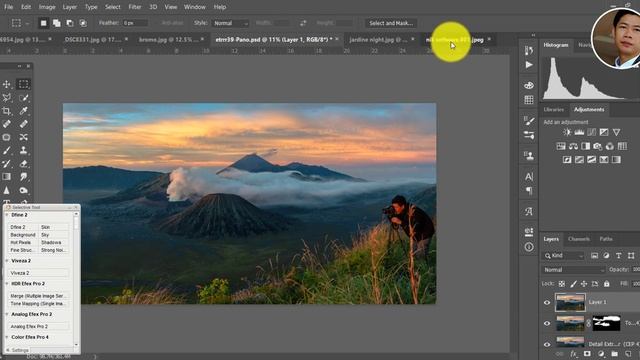Add a Vibrance adjustment
This screenshot has height=360, width=640.
click(x=616, y=132)
